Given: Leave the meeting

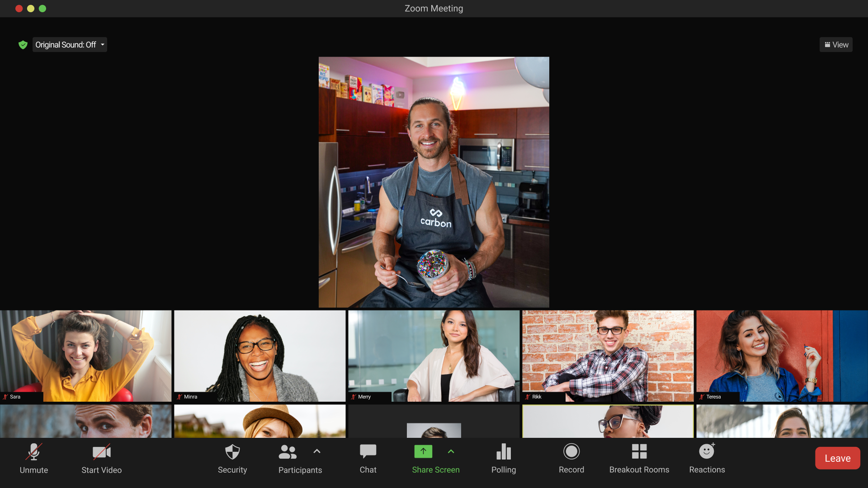Looking at the screenshot, I should coord(837,458).
